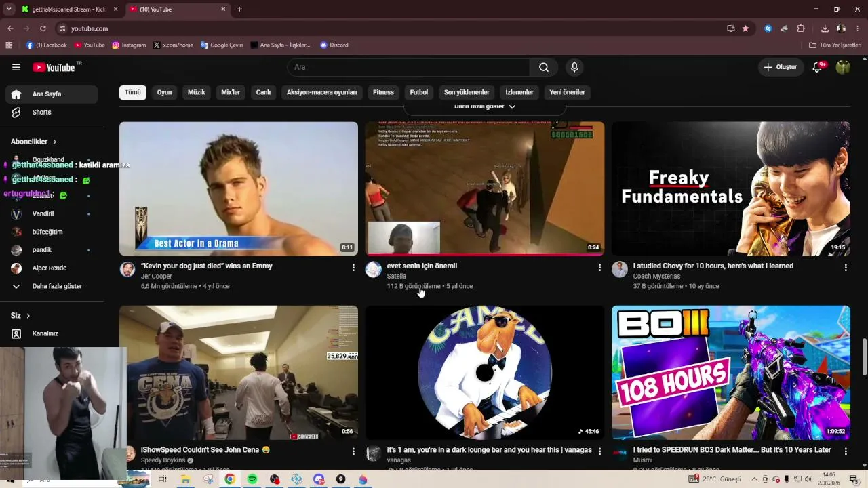
Task: Open File Explorer from the taskbar
Action: click(x=185, y=479)
